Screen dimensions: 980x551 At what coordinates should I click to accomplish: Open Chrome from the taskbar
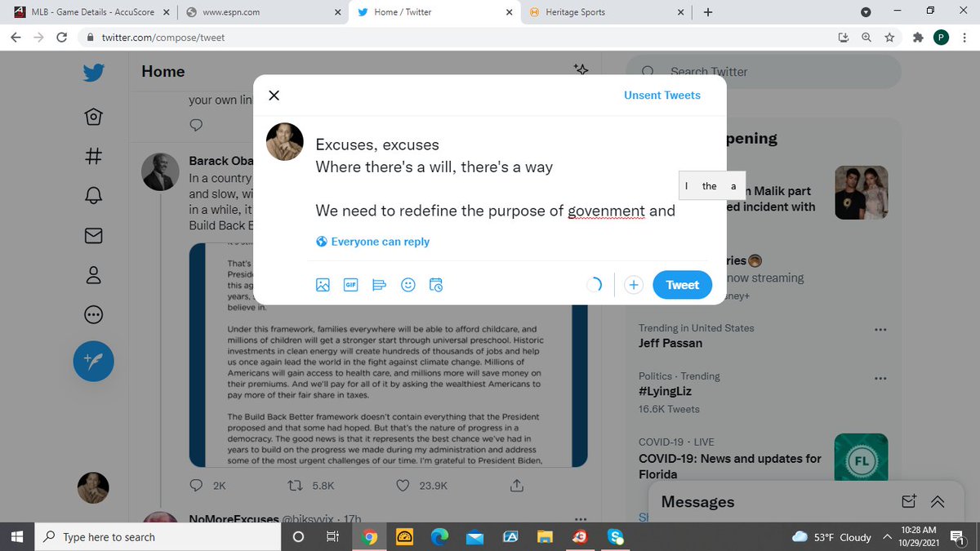pyautogui.click(x=369, y=536)
